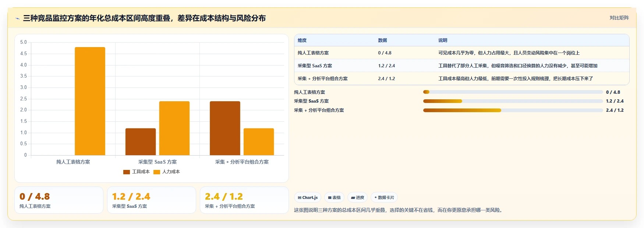Click table data cell 0 / 4.8
This screenshot has height=228, width=644.
pos(385,53)
